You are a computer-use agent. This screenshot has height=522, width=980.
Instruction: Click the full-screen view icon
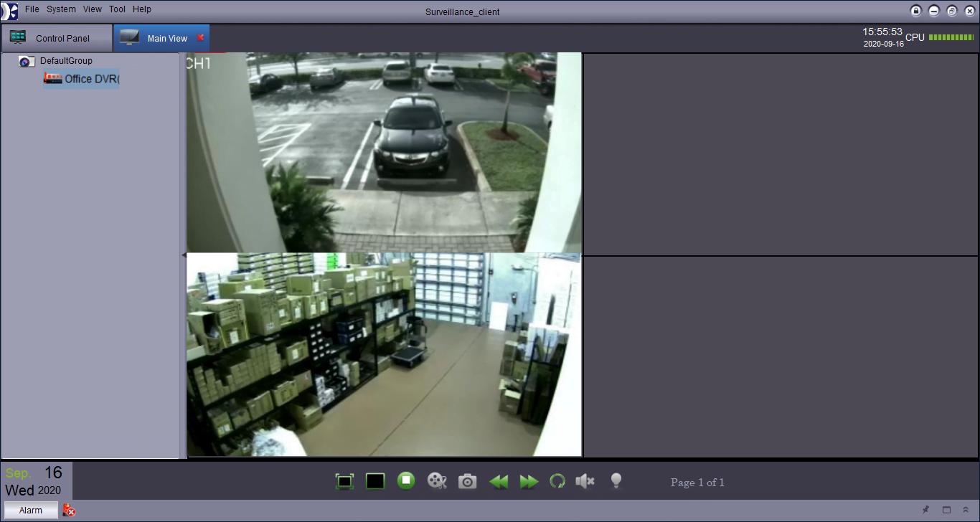point(345,482)
